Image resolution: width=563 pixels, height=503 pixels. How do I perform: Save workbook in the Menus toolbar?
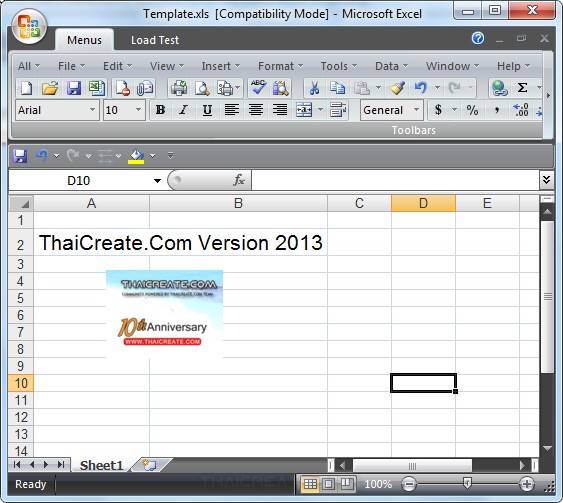click(74, 88)
